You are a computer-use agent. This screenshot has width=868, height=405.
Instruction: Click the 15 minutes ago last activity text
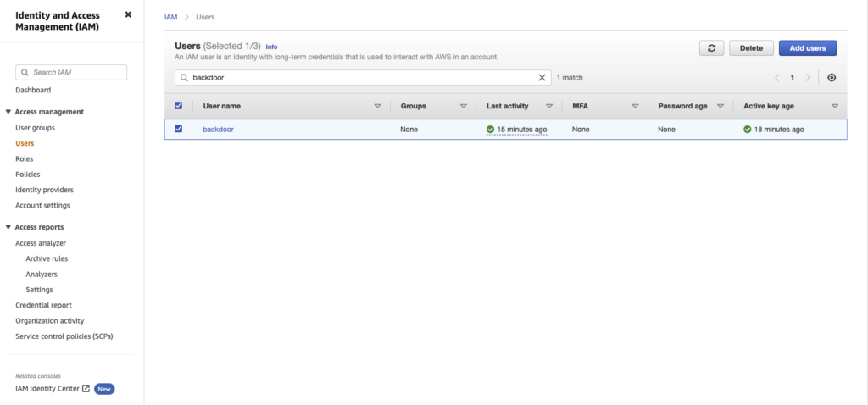[522, 130]
